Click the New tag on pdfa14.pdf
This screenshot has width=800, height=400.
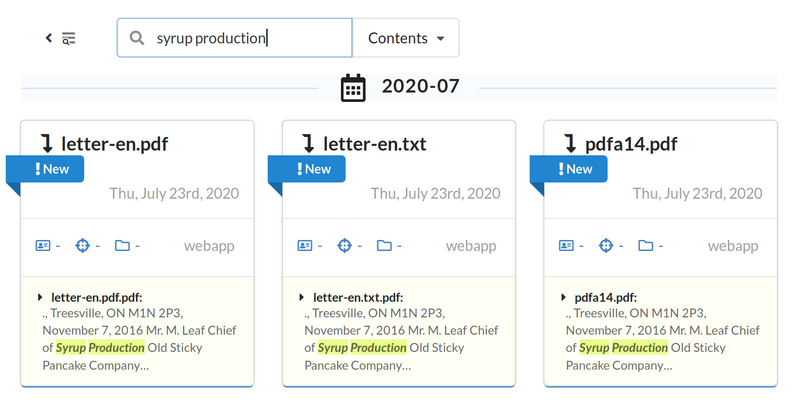click(x=575, y=169)
